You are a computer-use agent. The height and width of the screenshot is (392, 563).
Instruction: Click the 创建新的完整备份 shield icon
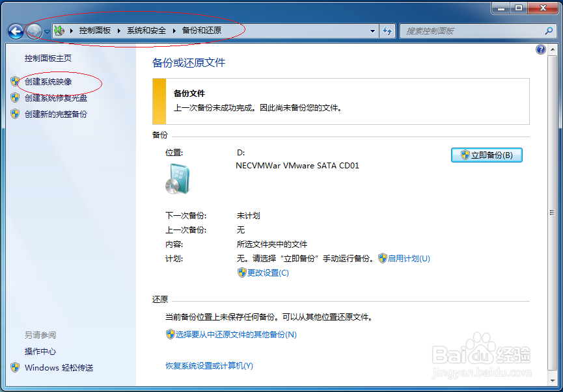[x=15, y=114]
